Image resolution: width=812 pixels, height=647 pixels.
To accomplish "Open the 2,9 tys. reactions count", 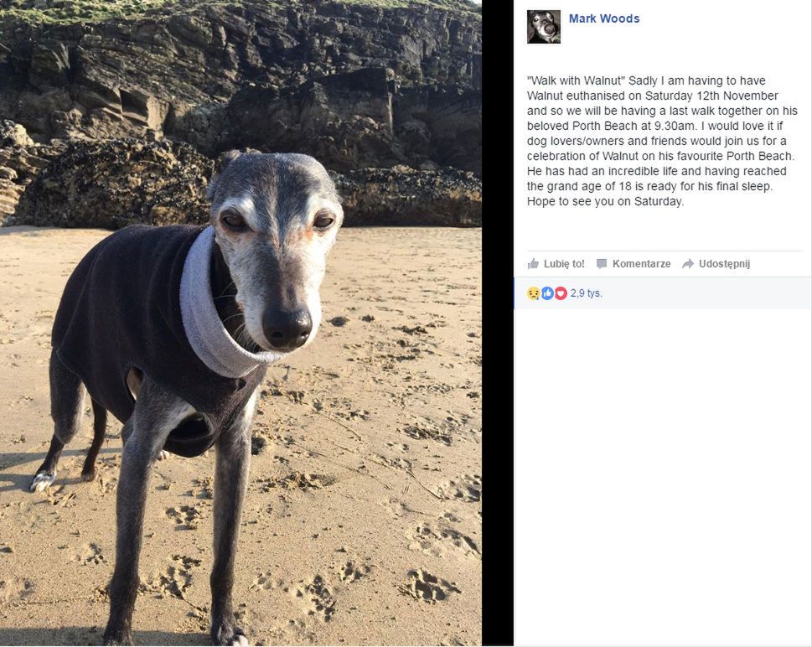I will click(587, 293).
